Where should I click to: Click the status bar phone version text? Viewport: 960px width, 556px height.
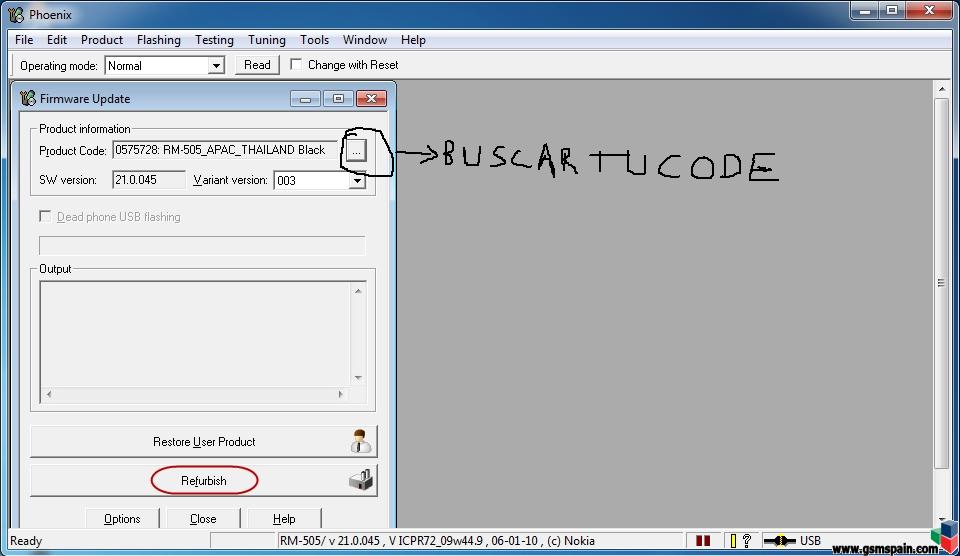pos(437,541)
